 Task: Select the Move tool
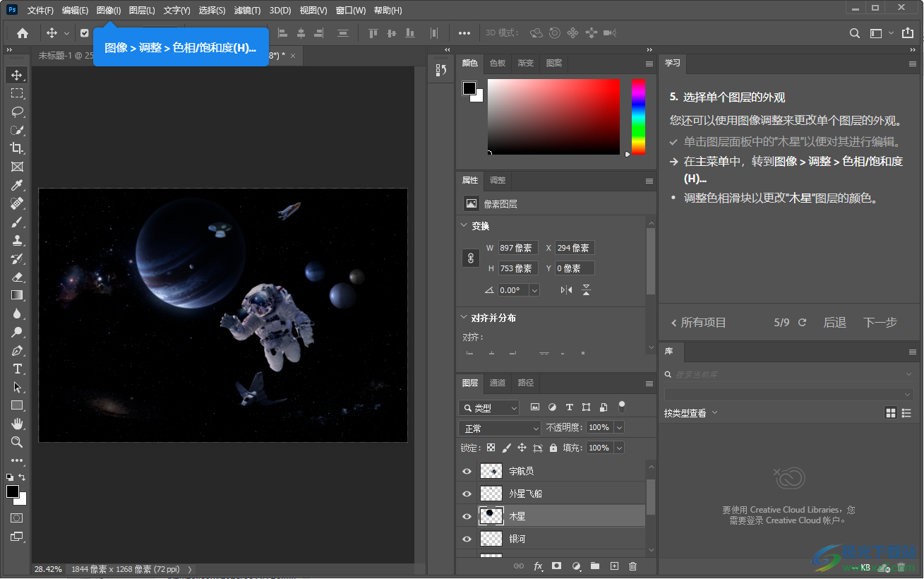(x=16, y=74)
